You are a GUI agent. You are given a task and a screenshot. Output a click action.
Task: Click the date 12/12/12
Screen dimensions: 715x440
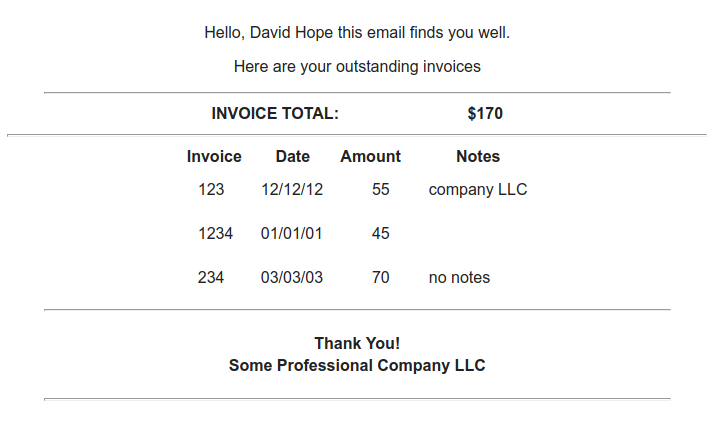[x=292, y=189]
